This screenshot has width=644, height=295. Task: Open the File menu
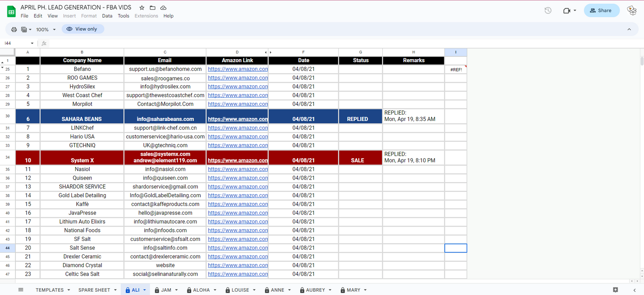pos(25,16)
